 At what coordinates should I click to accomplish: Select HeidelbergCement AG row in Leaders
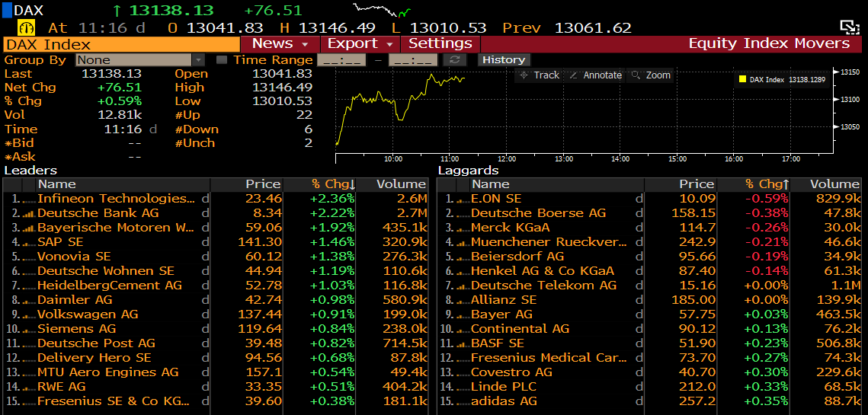click(x=216, y=286)
